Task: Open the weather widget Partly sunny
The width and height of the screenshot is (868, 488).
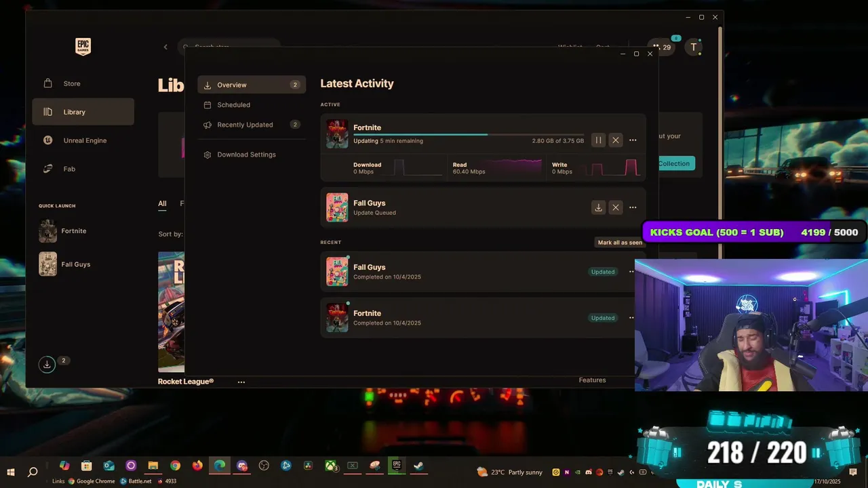Action: tap(510, 472)
